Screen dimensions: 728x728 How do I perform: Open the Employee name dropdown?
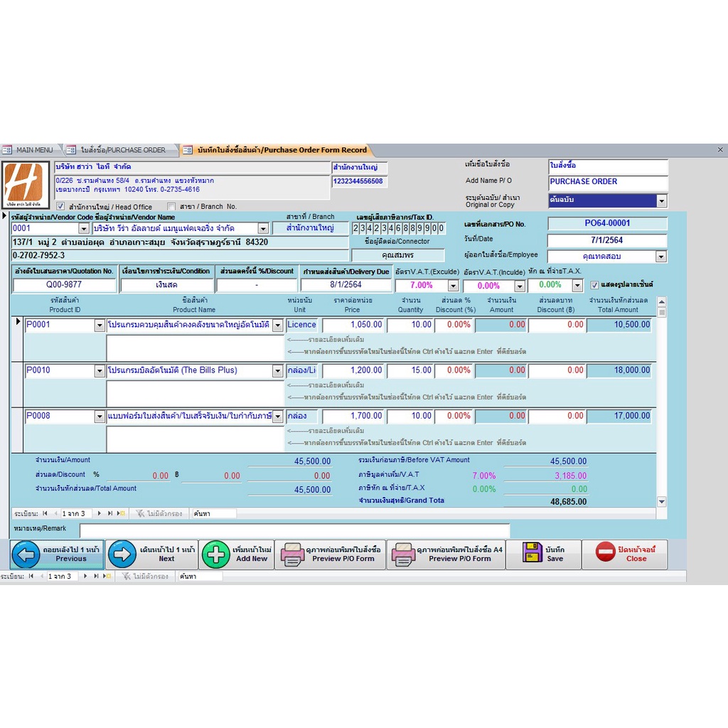[x=661, y=257]
